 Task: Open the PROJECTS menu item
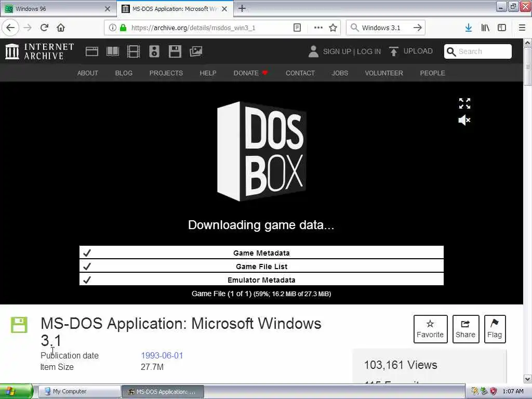166,73
